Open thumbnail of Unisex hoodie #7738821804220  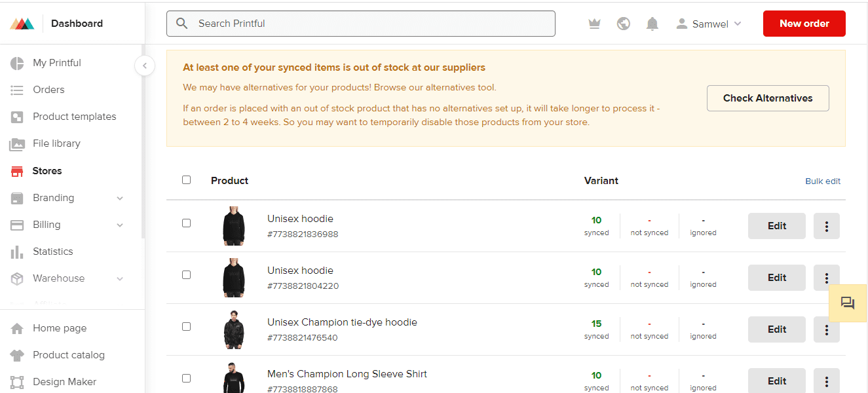[x=233, y=278]
